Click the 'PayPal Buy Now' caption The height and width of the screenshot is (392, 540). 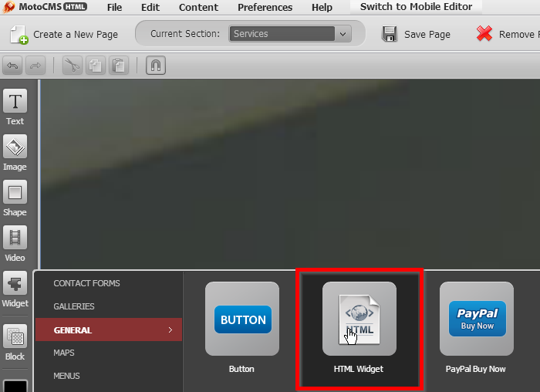(x=476, y=369)
